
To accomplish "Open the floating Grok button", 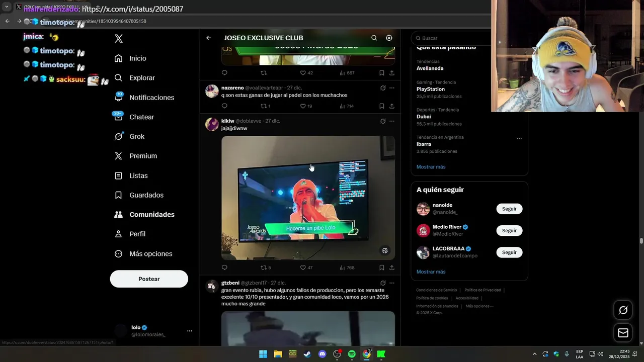I will (x=623, y=310).
